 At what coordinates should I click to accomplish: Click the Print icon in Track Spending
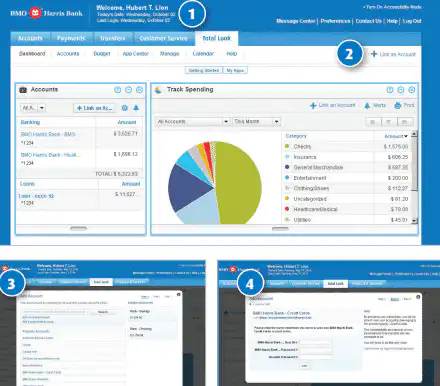click(398, 106)
